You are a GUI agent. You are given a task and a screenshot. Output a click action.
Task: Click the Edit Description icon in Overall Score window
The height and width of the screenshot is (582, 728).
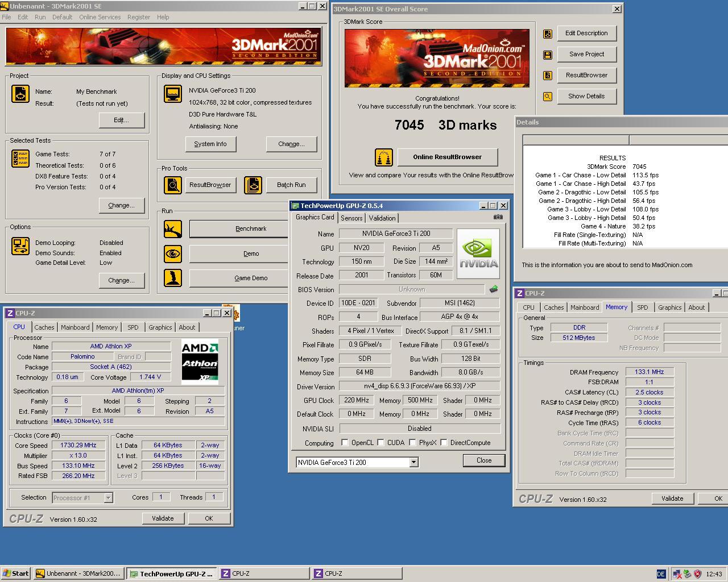548,34
